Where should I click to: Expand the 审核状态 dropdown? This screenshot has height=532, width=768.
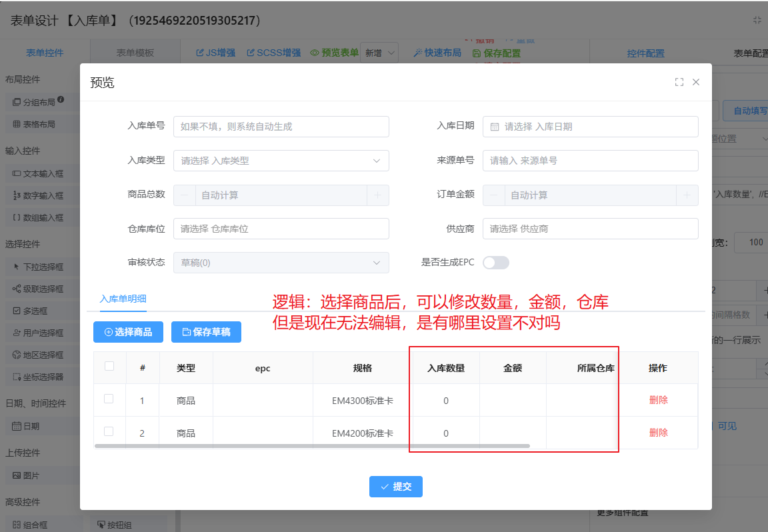pyautogui.click(x=281, y=263)
